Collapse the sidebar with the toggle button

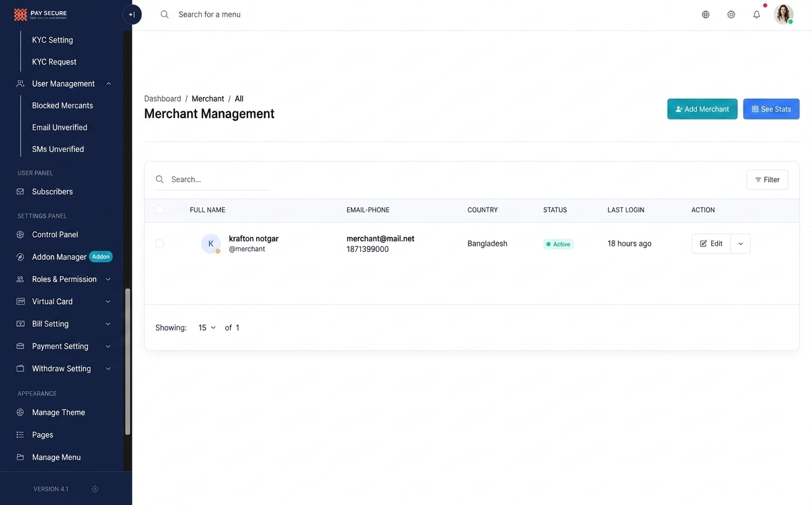(x=132, y=14)
